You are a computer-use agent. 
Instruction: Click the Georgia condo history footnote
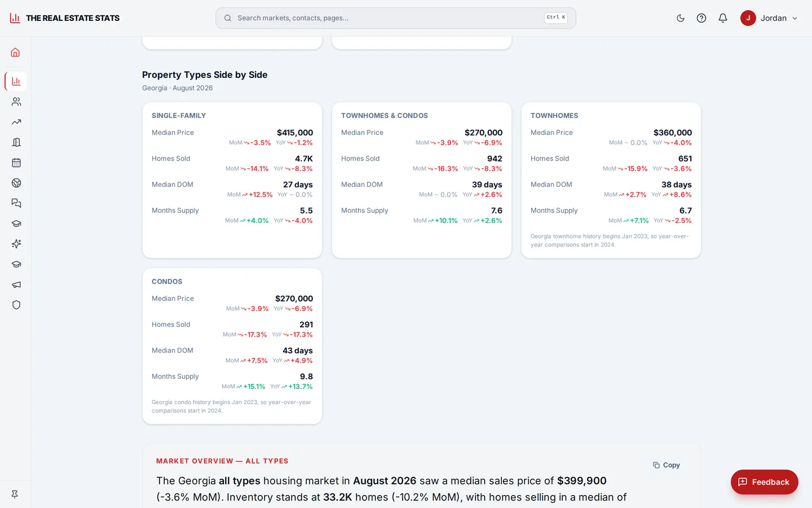231,406
